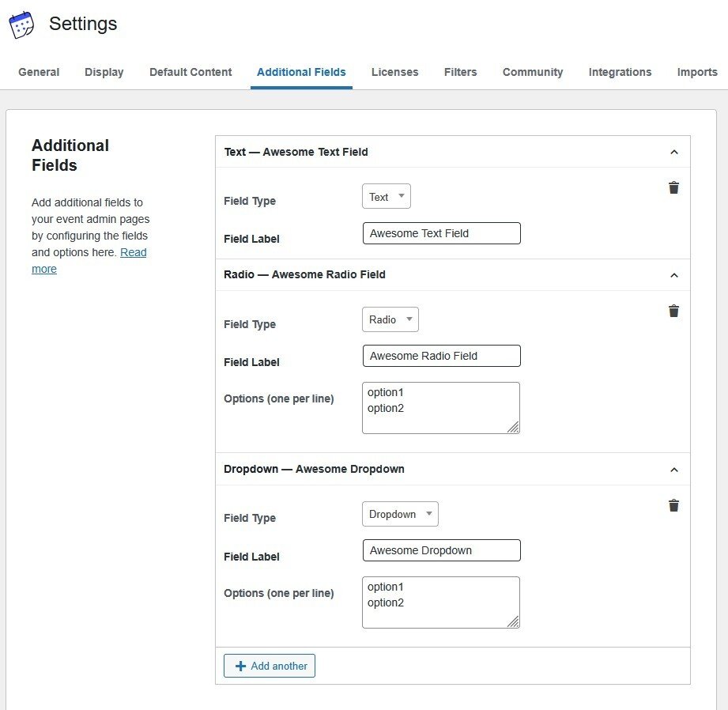Click the Add another button
Screen dimensions: 728x710
click(x=270, y=666)
